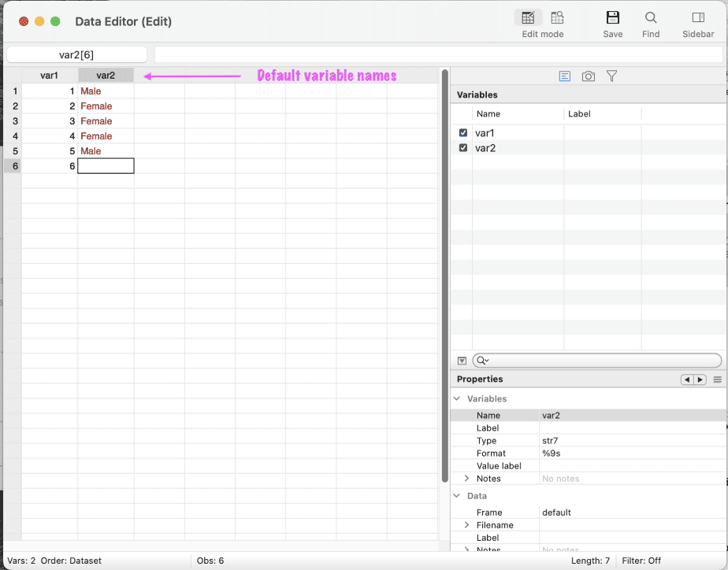Switch to Browse mode data editor icon
The height and width of the screenshot is (570, 728).
[557, 17]
